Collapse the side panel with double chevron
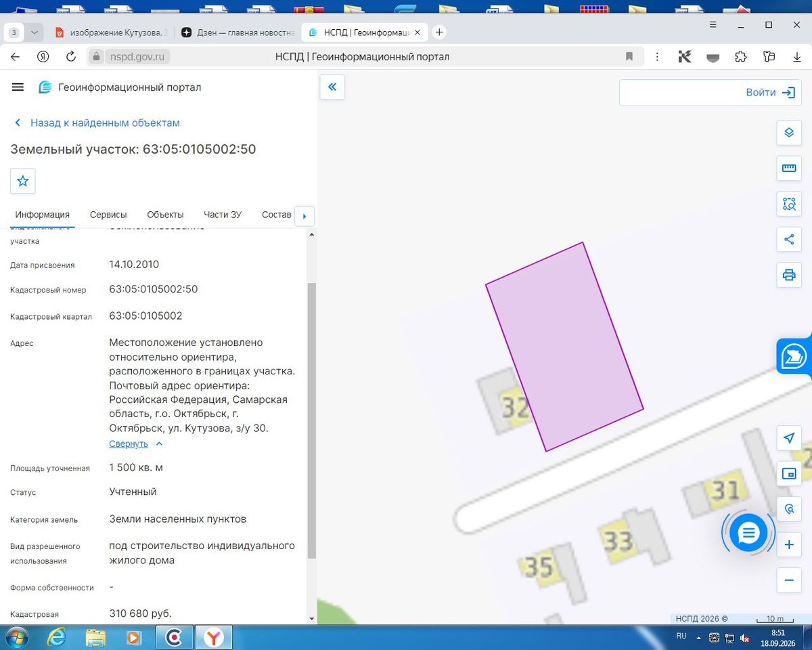The image size is (812, 650). [332, 87]
